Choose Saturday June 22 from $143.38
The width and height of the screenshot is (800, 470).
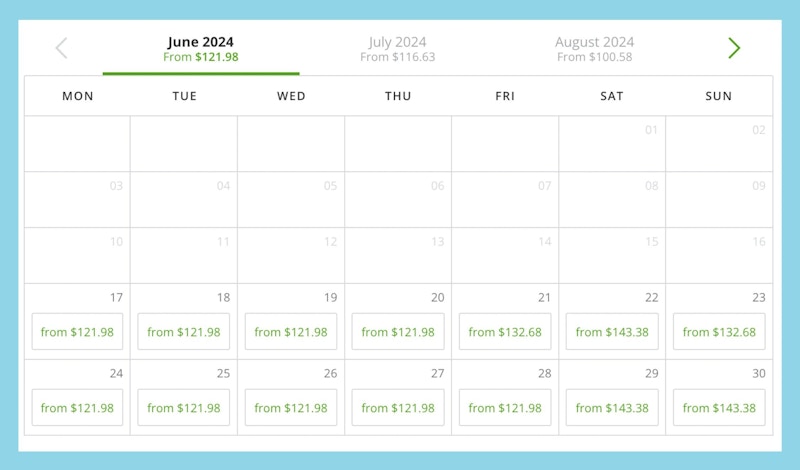click(612, 332)
